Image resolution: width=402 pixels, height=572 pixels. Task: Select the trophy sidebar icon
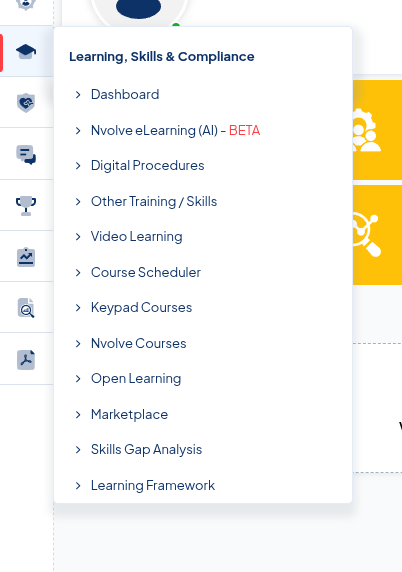(26, 206)
